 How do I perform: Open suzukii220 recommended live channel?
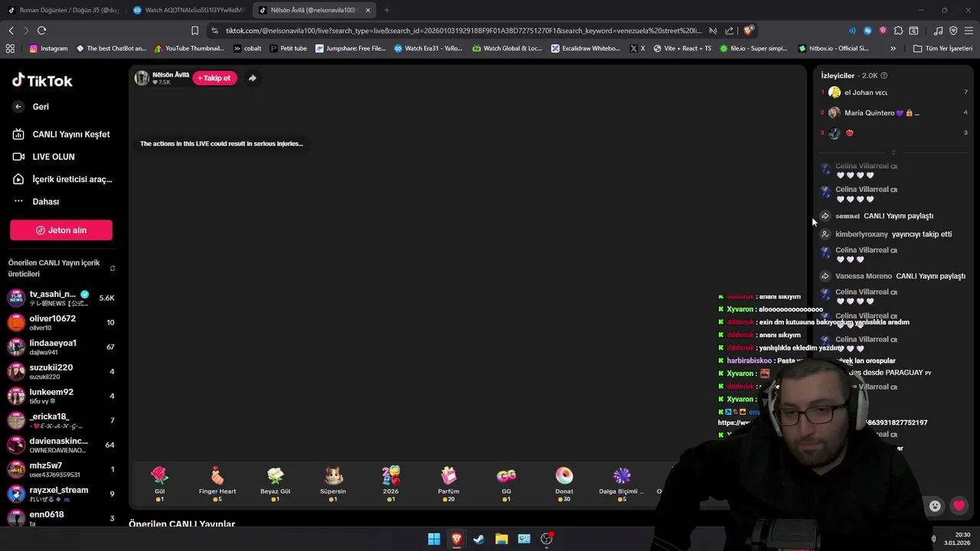[x=61, y=371]
